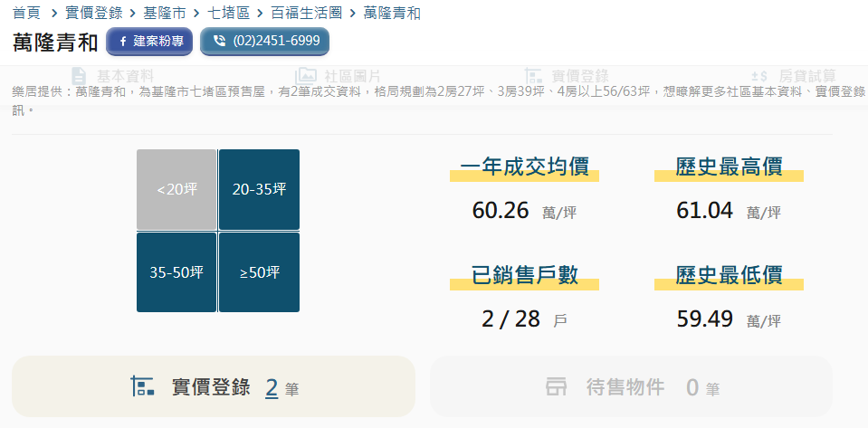868x428 pixels.
Task: Click the money icon next to 房貸試算
Action: click(x=760, y=76)
